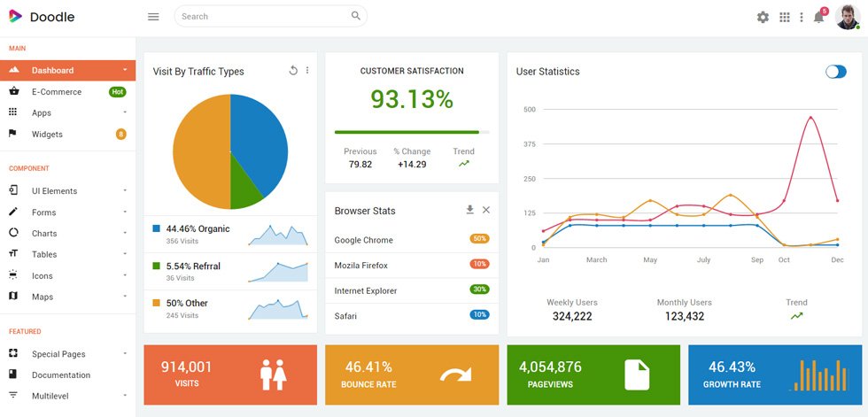The height and width of the screenshot is (417, 868).
Task: Click the Multilevel filter icon
Action: point(13,396)
